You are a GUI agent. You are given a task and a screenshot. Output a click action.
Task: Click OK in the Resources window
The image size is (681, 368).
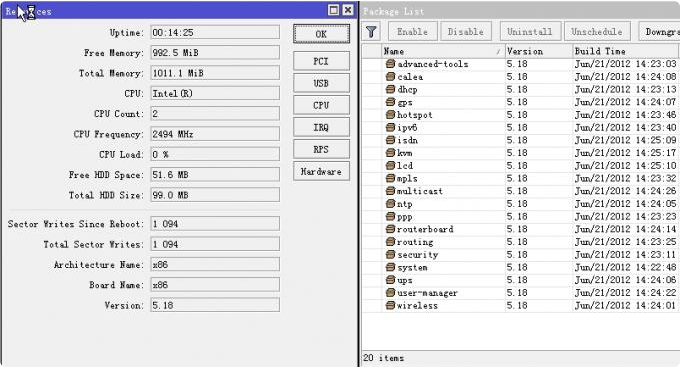click(x=321, y=34)
